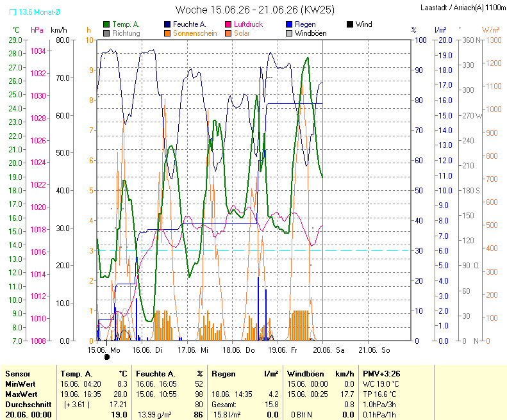Click the cyan 13.6 Monat-Ø legend box
Image resolution: width=507 pixels, height=420 pixels.
click(x=13, y=12)
